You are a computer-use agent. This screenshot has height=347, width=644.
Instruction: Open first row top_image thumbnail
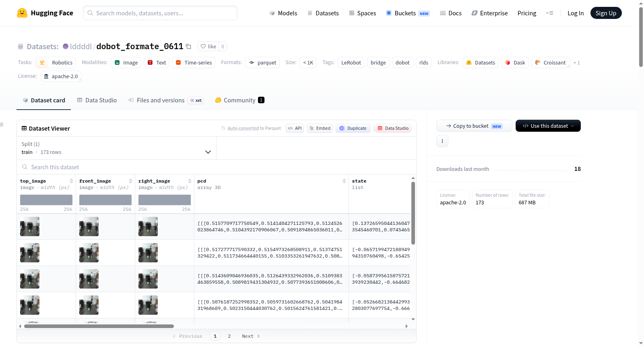coord(30,226)
